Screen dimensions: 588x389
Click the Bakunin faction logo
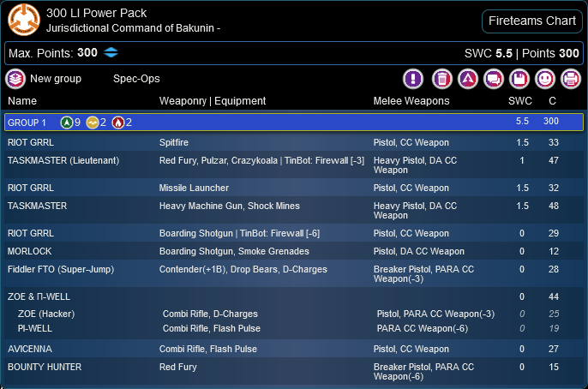coord(24,20)
